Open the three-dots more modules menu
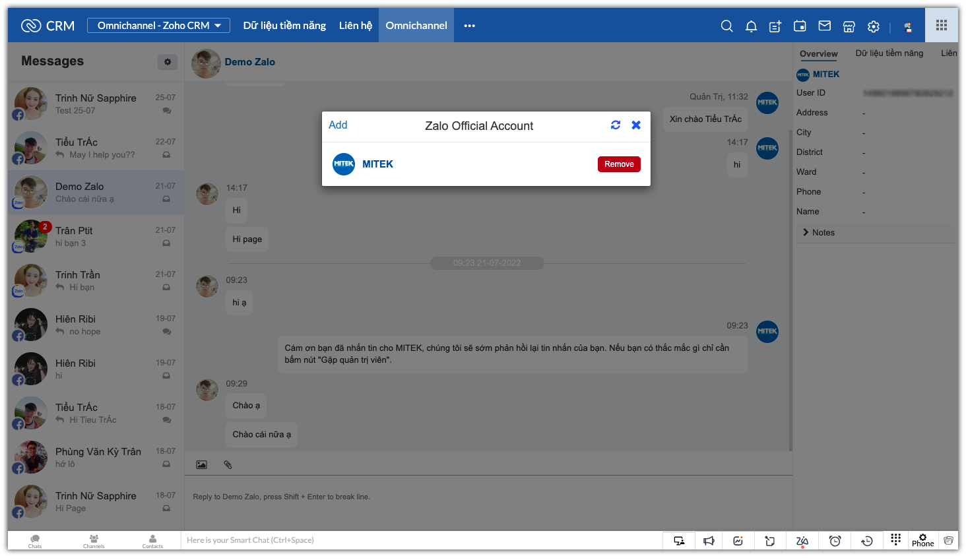This screenshot has height=560, width=966. coord(469,26)
